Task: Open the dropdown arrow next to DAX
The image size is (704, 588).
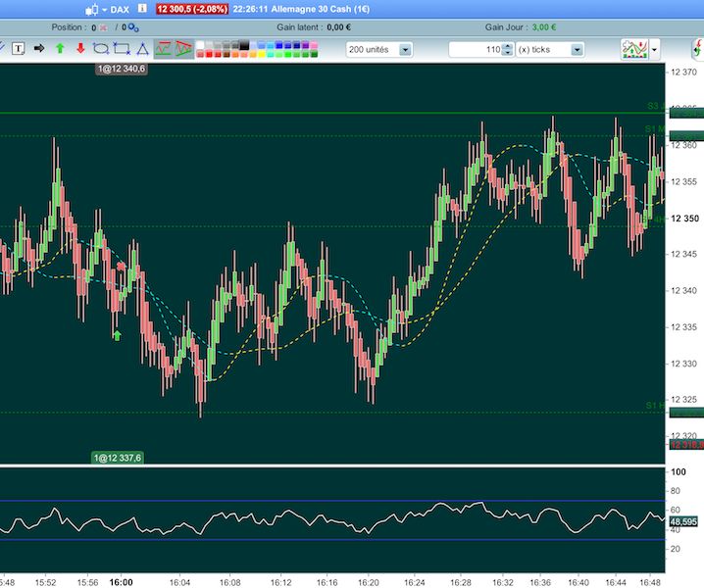Action: point(104,10)
